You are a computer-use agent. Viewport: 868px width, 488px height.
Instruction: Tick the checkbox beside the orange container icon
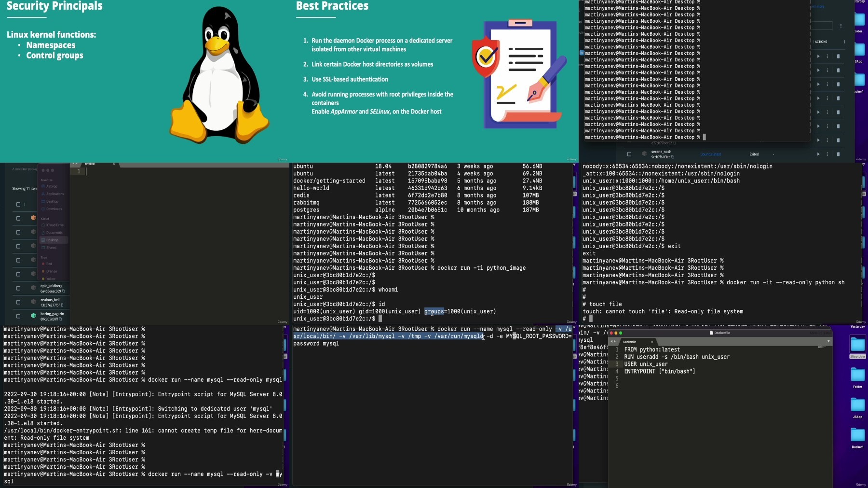click(18, 218)
